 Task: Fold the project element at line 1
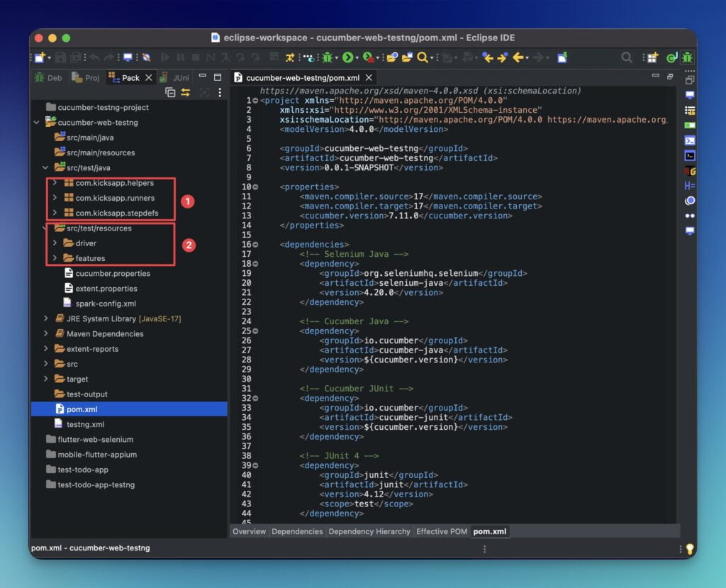tap(255, 101)
